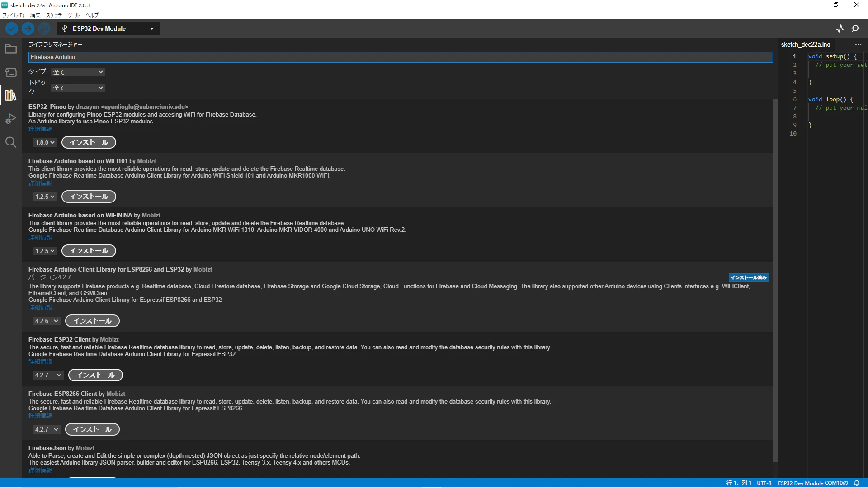The height and width of the screenshot is (488, 868).
Task: Click line 6 void loop() in editor
Action: point(831,99)
